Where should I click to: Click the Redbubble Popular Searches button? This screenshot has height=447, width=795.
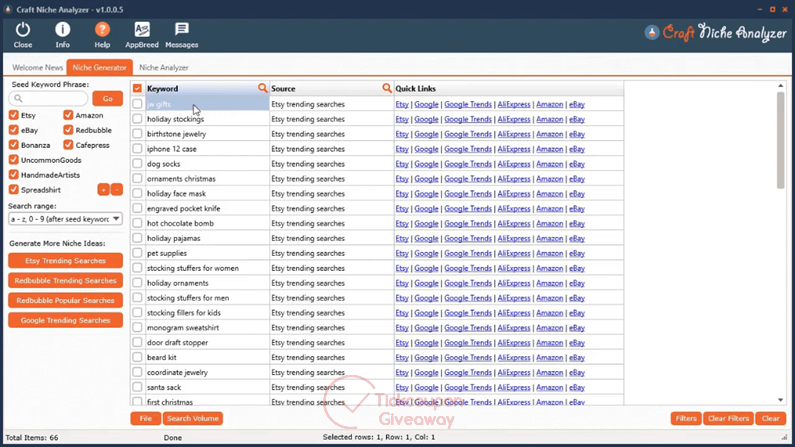pyautogui.click(x=65, y=300)
